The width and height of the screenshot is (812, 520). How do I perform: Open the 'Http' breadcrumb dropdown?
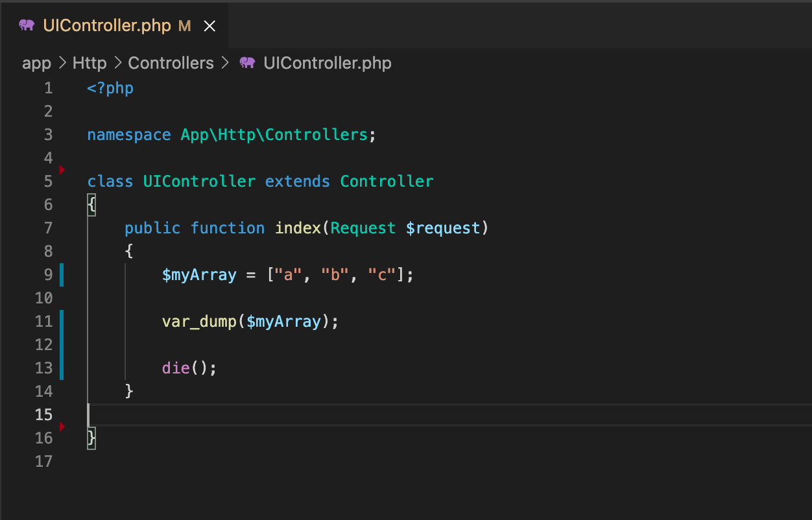coord(89,62)
